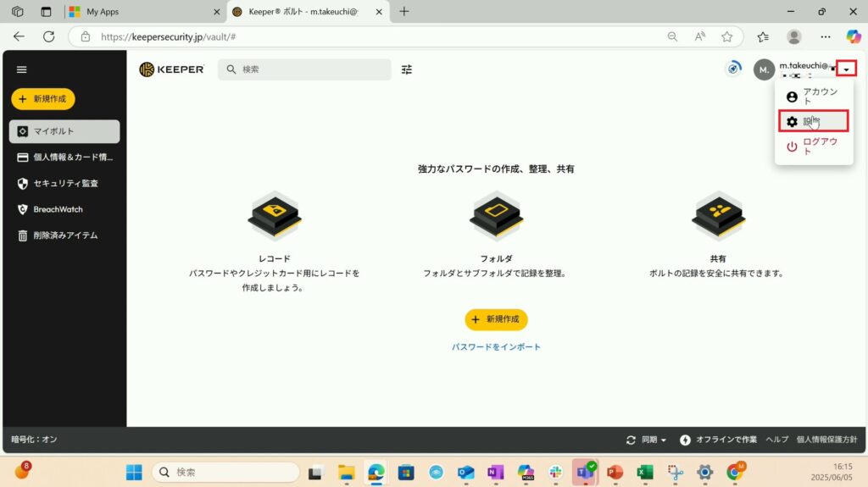Expand the 同期 sync dropdown

[x=647, y=440]
